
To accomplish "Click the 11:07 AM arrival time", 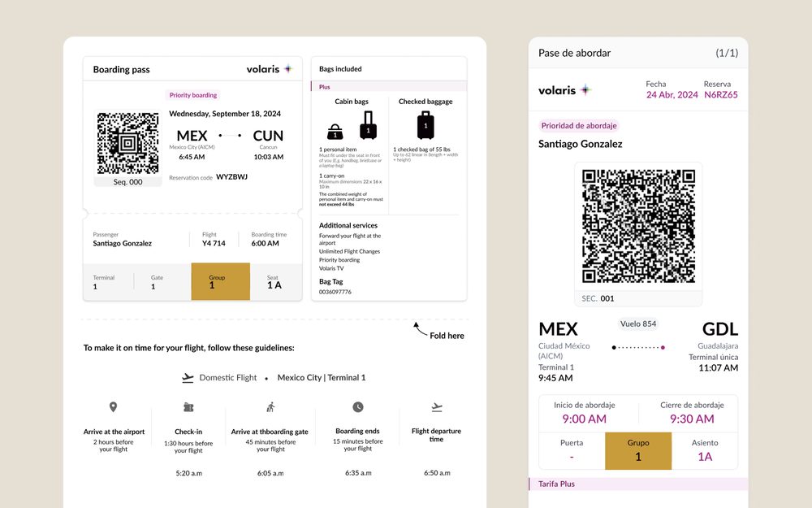I will [719, 368].
